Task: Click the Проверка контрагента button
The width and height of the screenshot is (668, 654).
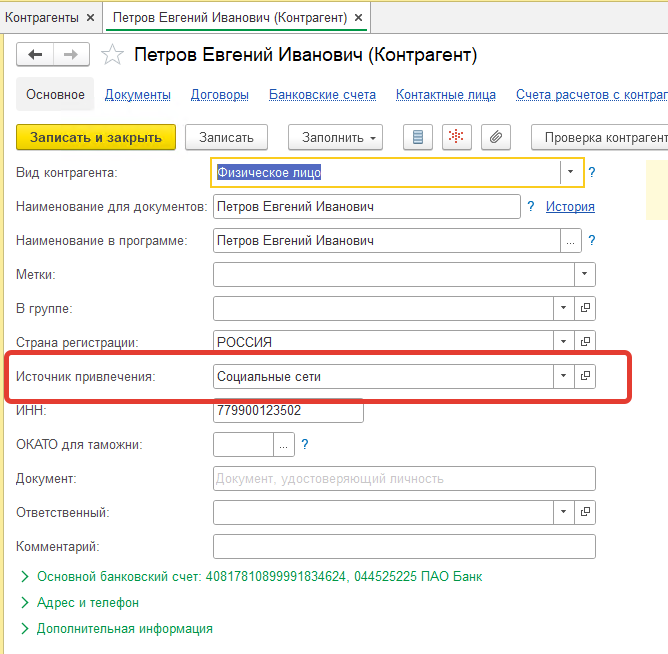Action: tap(600, 137)
